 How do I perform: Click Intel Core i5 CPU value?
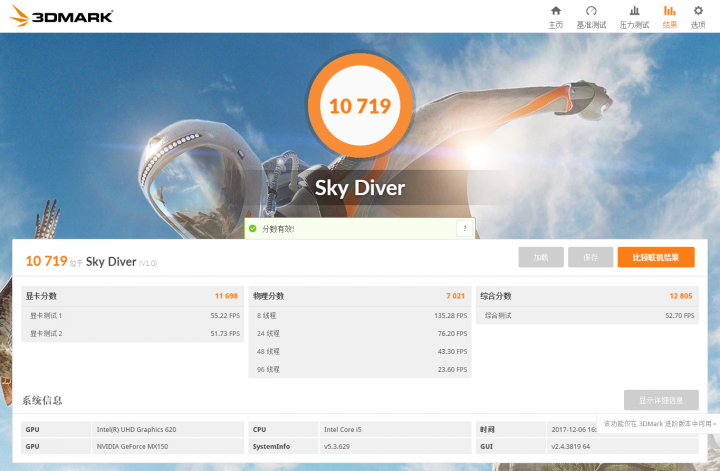click(x=343, y=430)
